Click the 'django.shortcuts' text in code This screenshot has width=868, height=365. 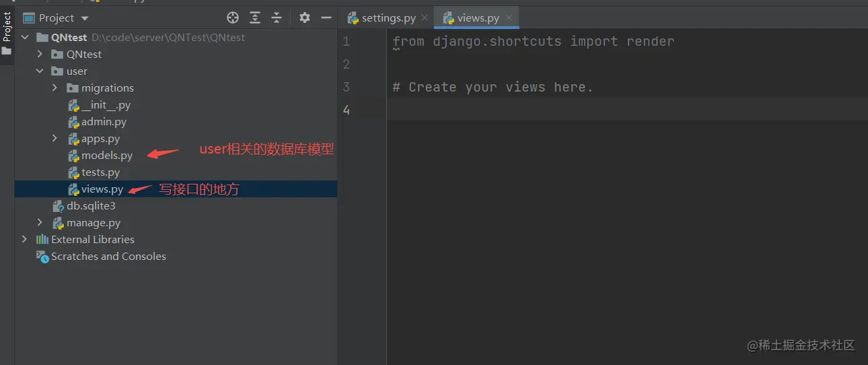(497, 42)
